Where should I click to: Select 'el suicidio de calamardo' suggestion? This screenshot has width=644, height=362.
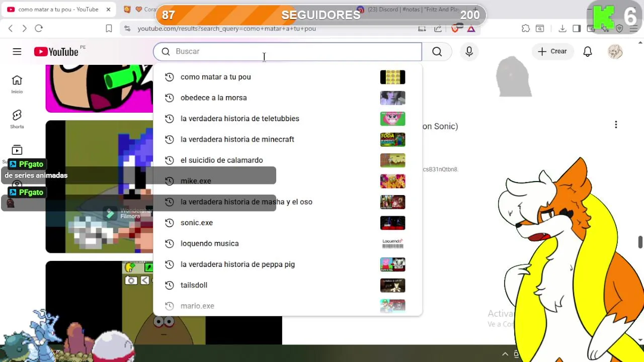point(287,160)
